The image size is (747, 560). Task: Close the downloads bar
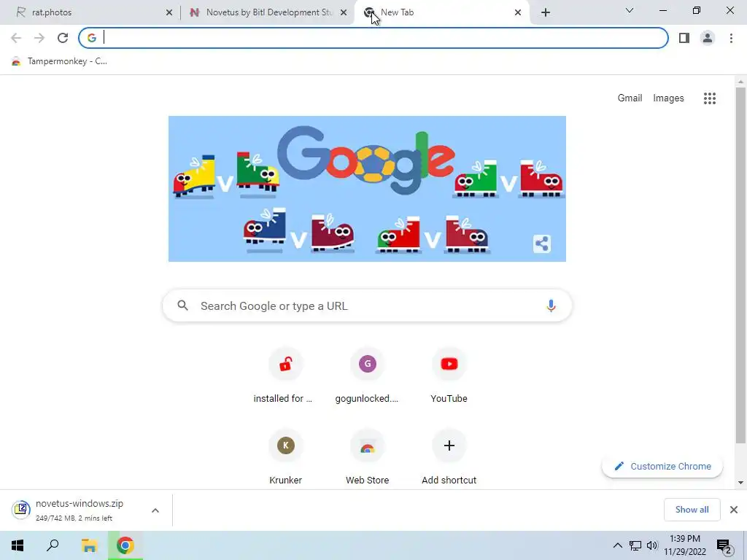tap(734, 510)
